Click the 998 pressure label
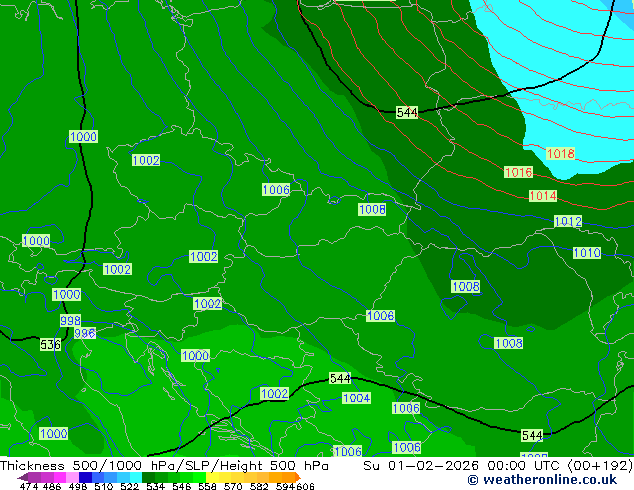This screenshot has height=490, width=634. pyautogui.click(x=70, y=321)
